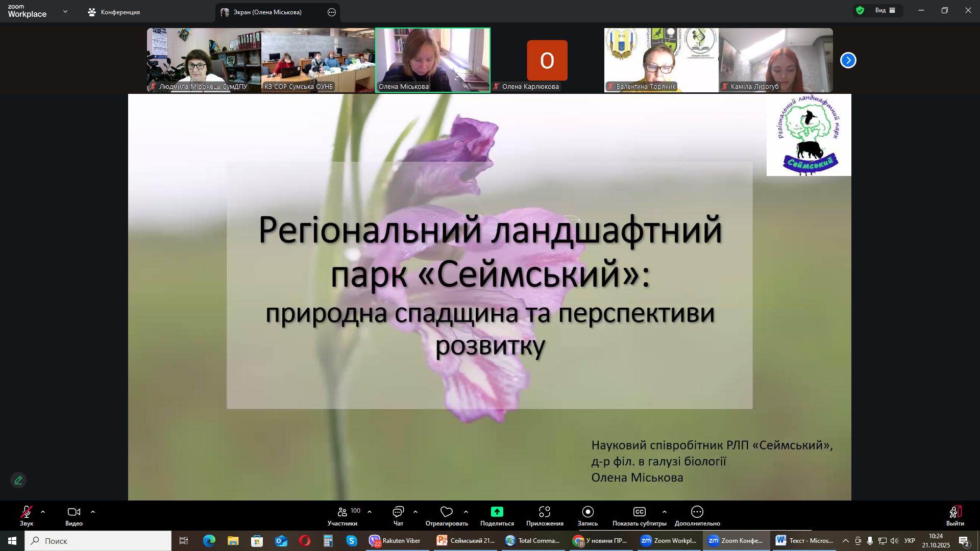Click the green Поделиться share screen button
The height and width of the screenshot is (551, 980).
point(497,512)
